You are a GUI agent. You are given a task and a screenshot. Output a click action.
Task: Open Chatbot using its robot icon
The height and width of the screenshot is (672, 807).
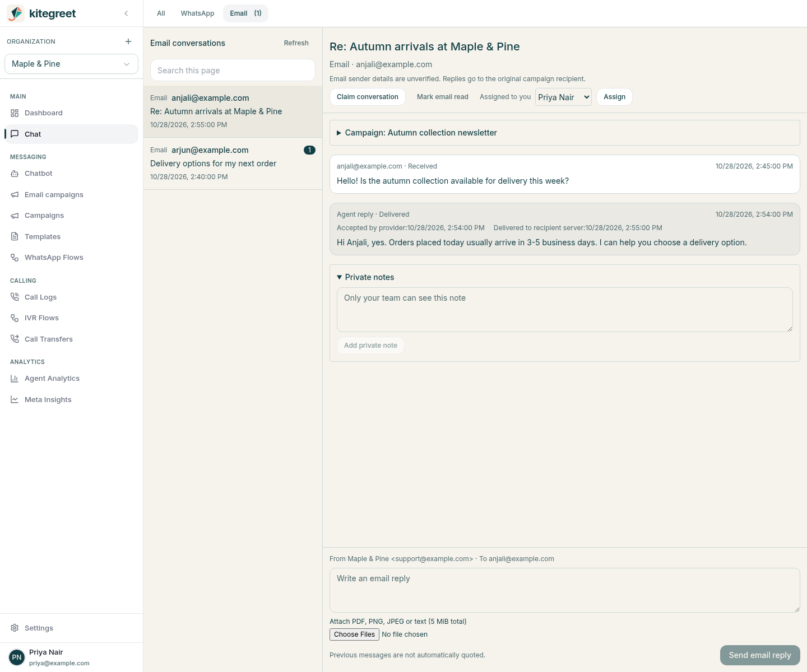pyautogui.click(x=15, y=174)
